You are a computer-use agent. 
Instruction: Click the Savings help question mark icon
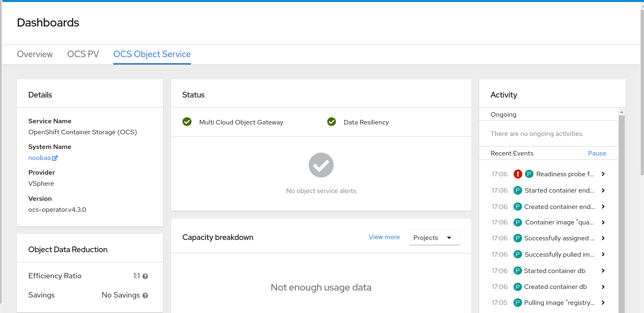(x=145, y=295)
